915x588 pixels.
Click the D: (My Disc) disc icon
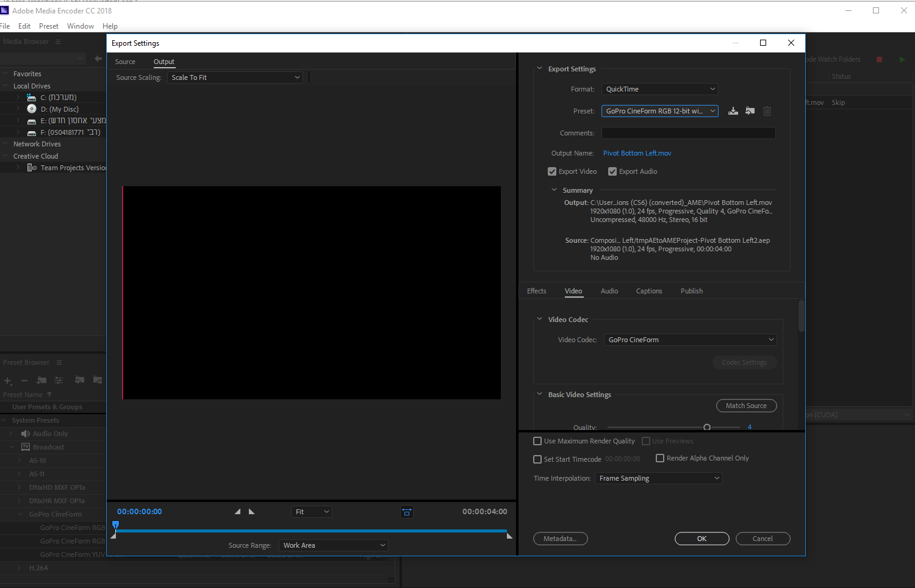[32, 109]
